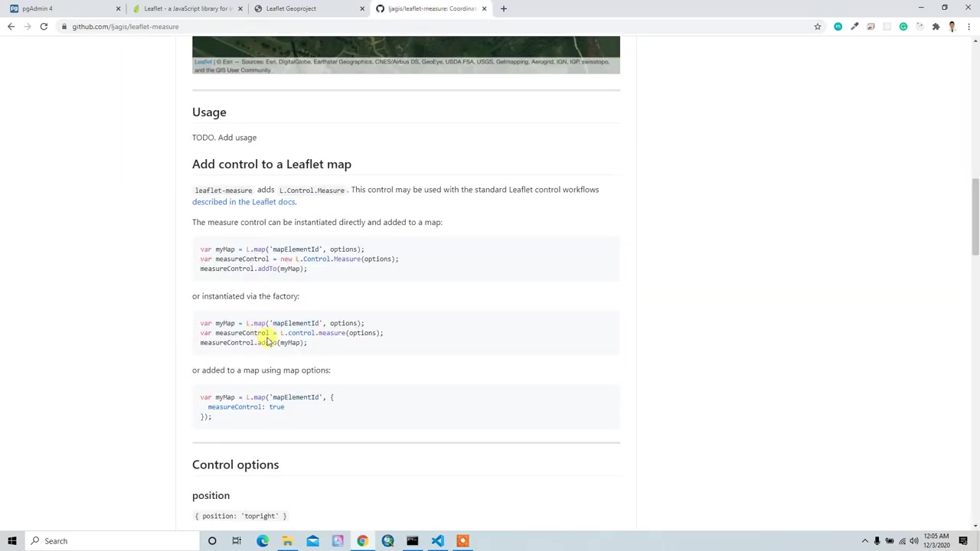Open the notification center icon
The width and height of the screenshot is (980, 551).
pos(963,541)
